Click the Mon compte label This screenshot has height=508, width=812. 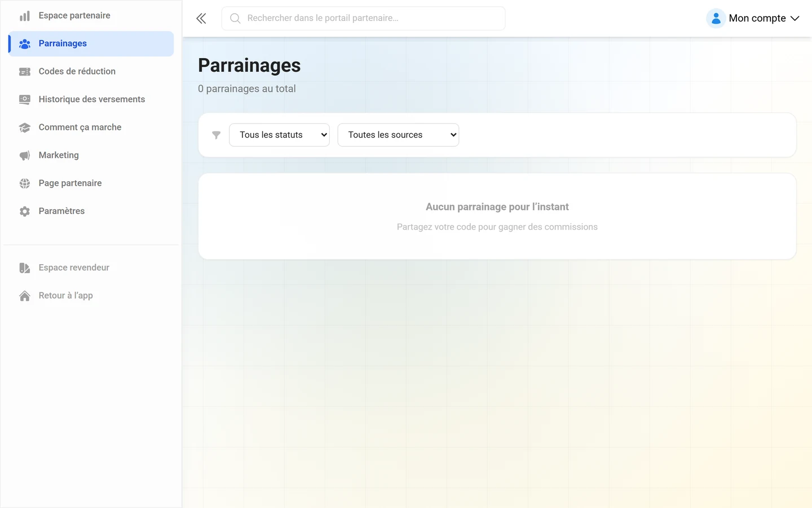coord(757,19)
